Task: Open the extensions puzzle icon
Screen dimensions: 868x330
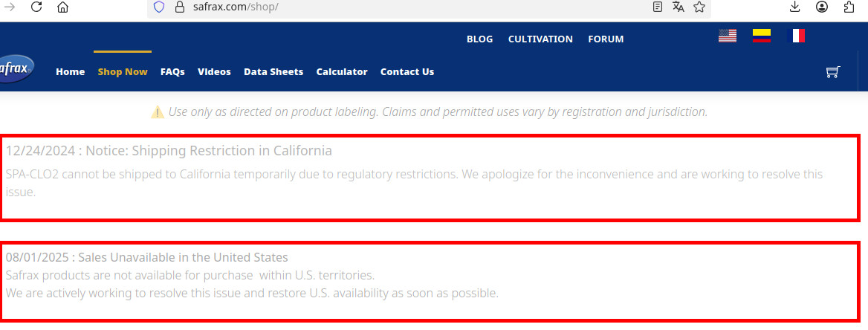Action: (849, 7)
